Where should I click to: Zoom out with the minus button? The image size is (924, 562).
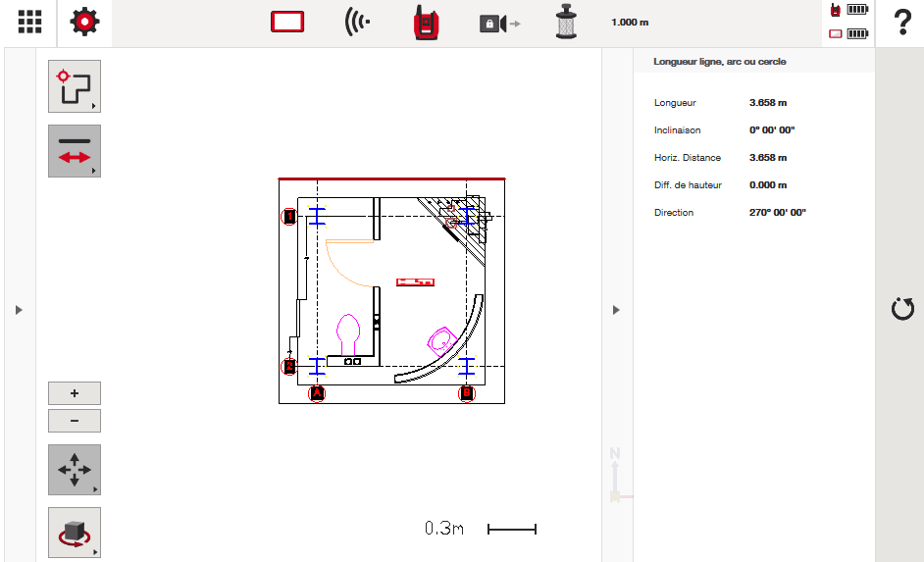pos(75,421)
